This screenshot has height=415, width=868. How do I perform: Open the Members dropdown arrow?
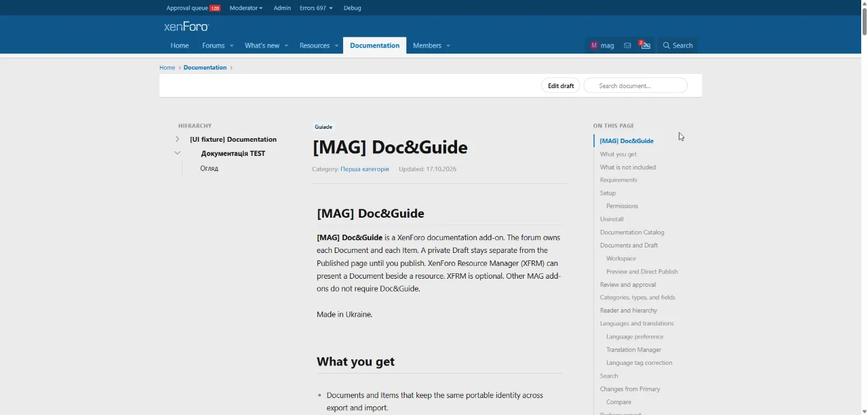point(448,45)
